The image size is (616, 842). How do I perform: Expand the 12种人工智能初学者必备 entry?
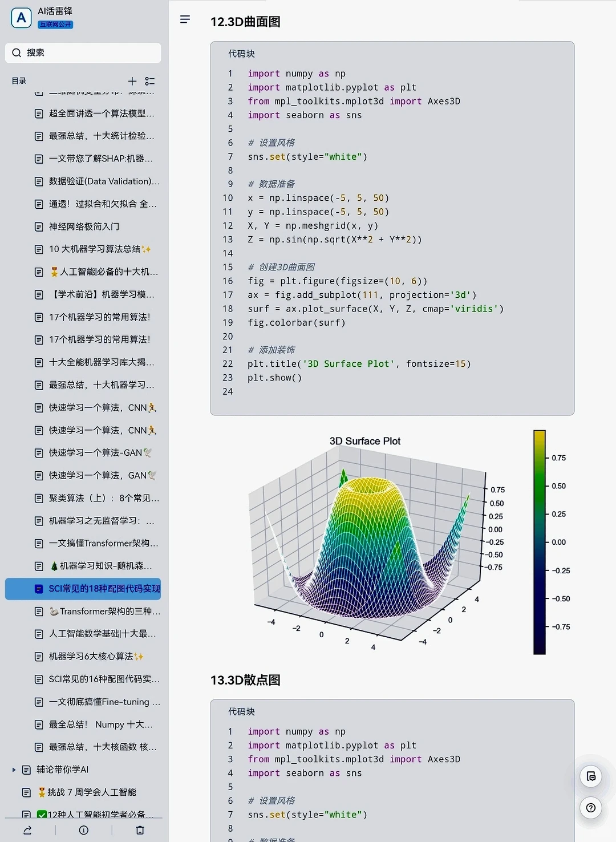26,815
